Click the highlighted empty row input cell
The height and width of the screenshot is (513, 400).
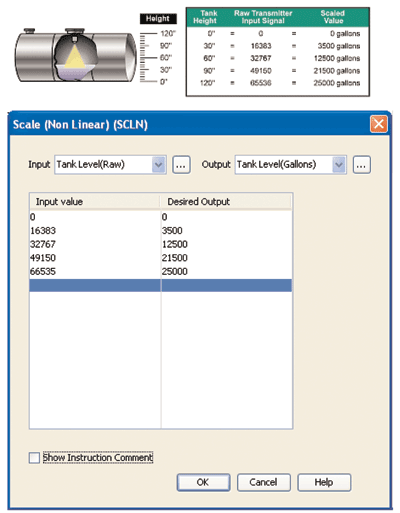tap(95, 286)
